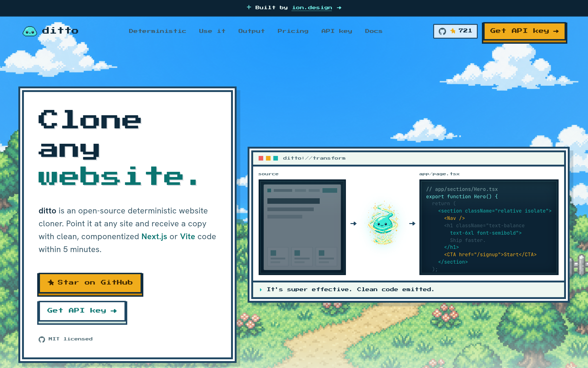Click the arrow after ion.design link

click(339, 8)
